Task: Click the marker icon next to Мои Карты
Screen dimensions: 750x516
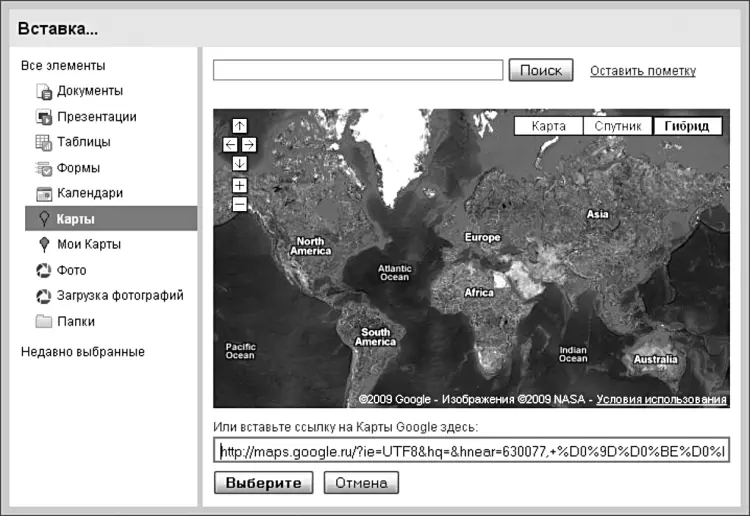Action: click(x=44, y=244)
